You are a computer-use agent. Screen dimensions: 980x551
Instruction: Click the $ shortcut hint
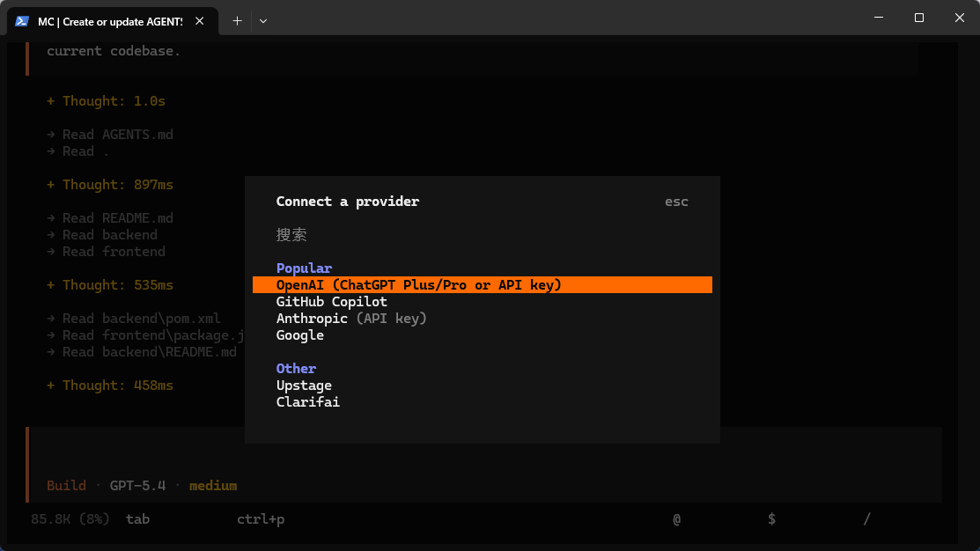[x=772, y=519]
